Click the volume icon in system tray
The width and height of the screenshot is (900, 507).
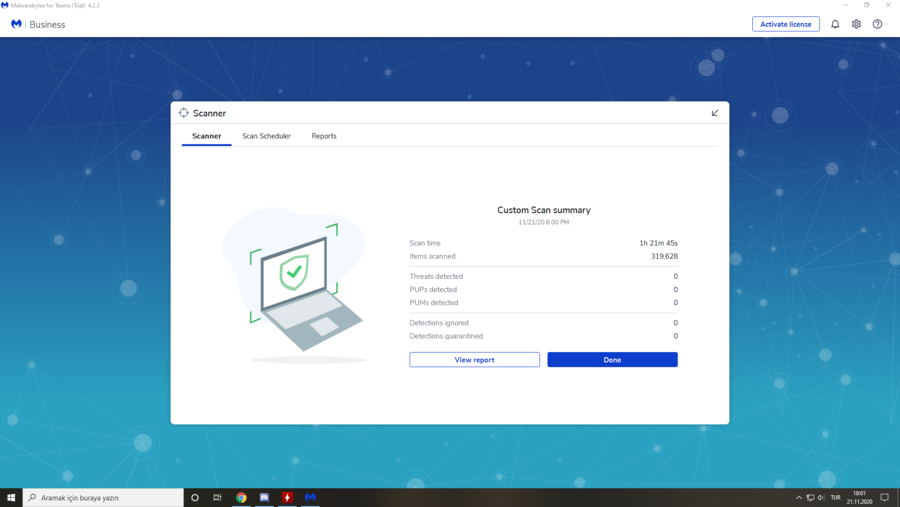tap(821, 498)
